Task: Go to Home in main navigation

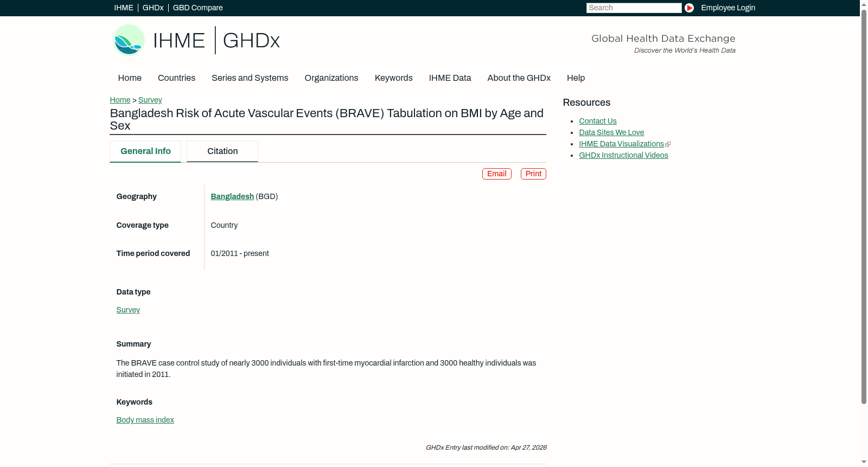Action: pos(130,78)
